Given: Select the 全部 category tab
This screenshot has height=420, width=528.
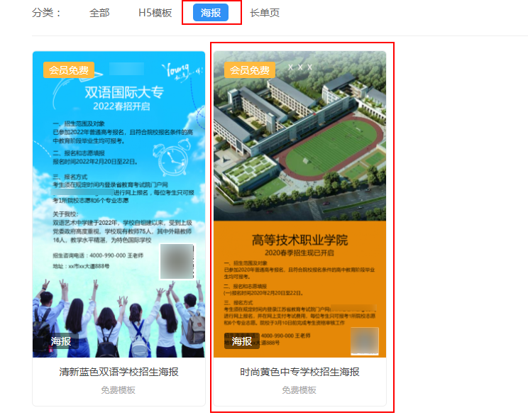Looking at the screenshot, I should (x=99, y=13).
